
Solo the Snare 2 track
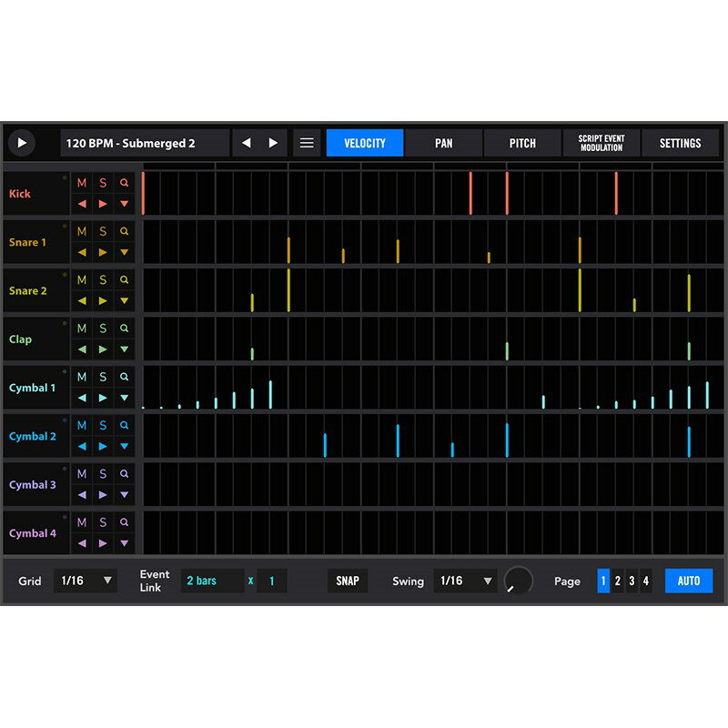103,279
